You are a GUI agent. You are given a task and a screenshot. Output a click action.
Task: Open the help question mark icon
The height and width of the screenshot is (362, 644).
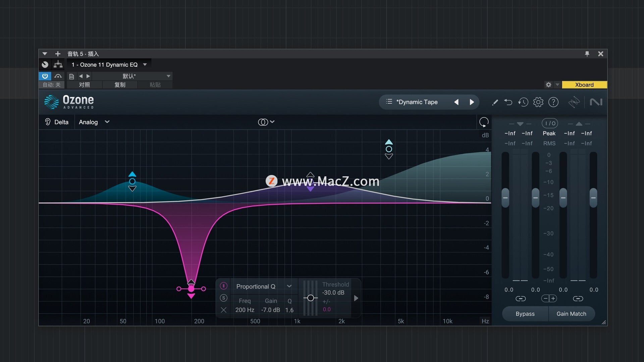point(553,102)
